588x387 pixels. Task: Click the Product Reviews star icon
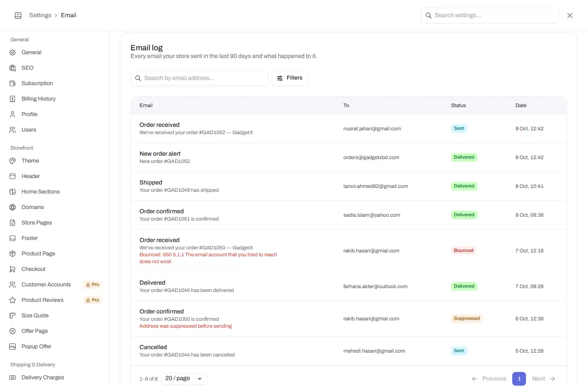[x=12, y=300]
